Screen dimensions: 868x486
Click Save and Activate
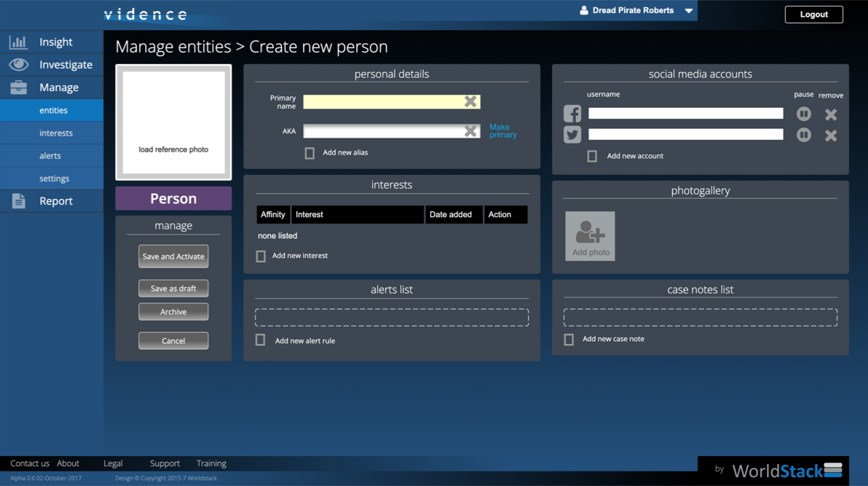point(173,256)
